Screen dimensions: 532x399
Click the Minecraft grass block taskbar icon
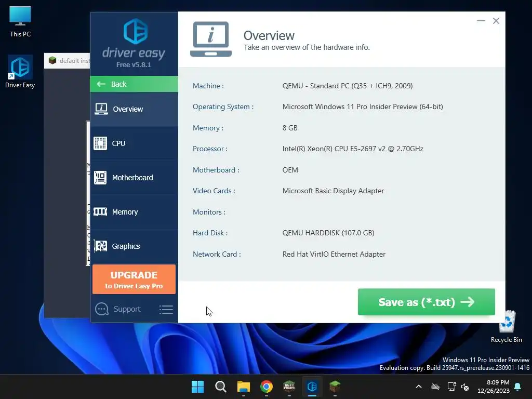tap(335, 387)
